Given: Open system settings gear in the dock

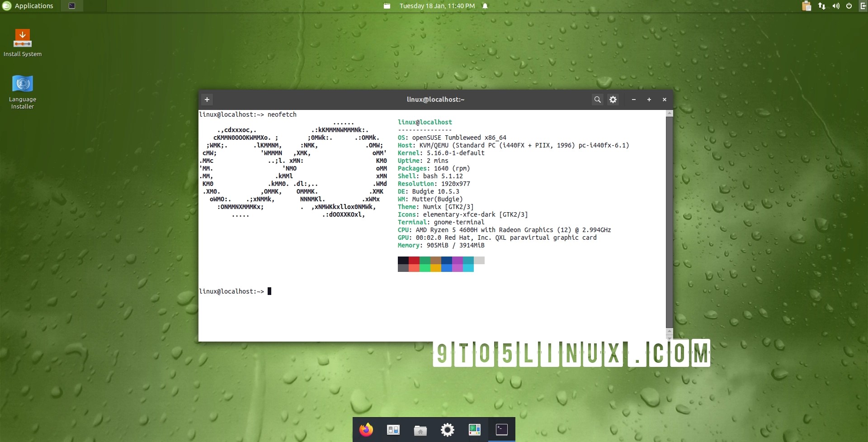Looking at the screenshot, I should pos(448,429).
